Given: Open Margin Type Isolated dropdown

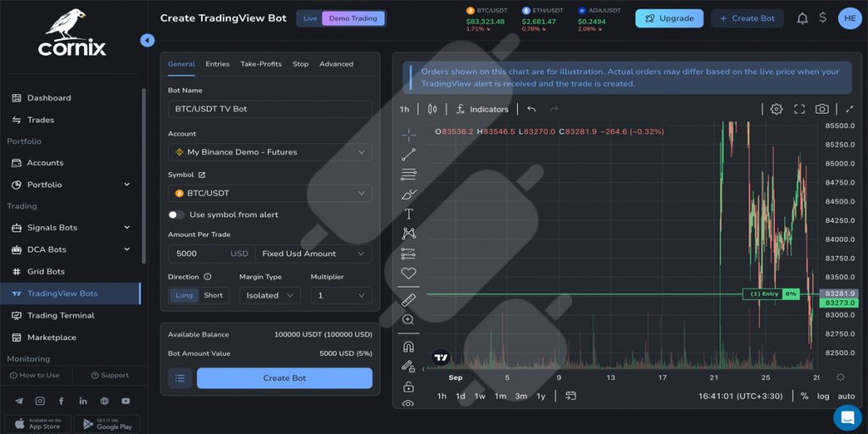Looking at the screenshot, I should tap(270, 296).
